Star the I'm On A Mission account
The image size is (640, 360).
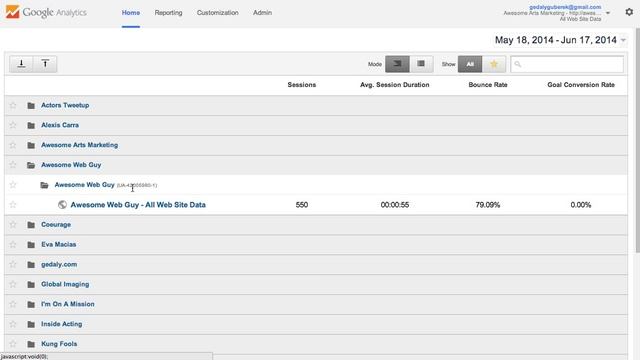click(13, 304)
